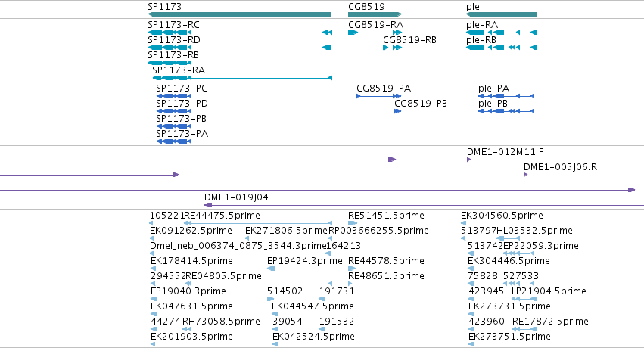The image size is (644, 348).
Task: Open the EK178414.5prime EST label
Action: pyautogui.click(x=191, y=261)
